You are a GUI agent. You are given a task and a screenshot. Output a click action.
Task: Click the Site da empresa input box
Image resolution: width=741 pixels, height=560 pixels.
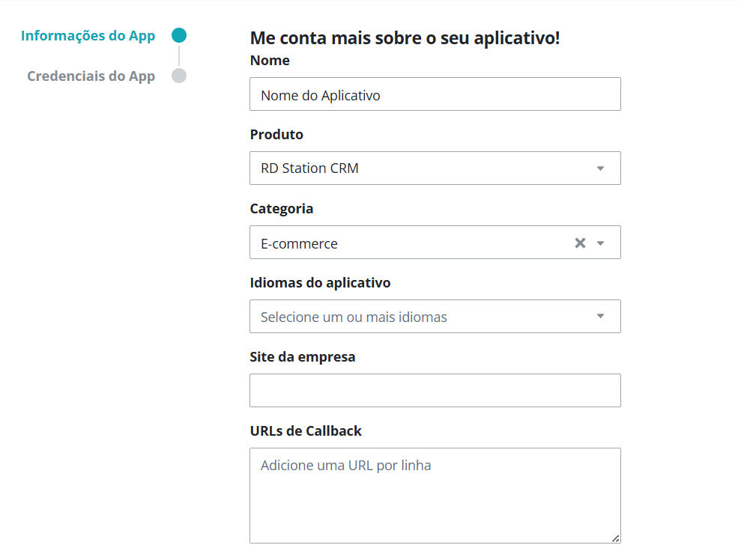435,391
